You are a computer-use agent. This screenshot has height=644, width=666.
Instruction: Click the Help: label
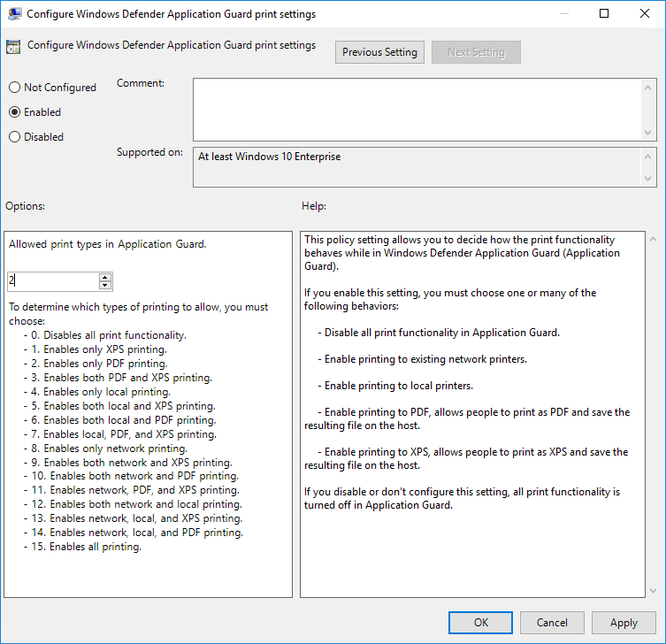click(x=314, y=206)
